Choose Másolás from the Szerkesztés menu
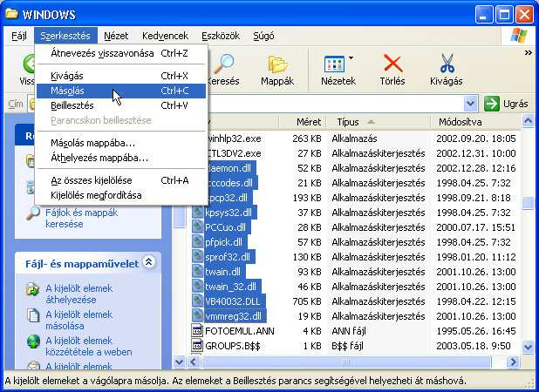Image resolution: width=539 pixels, height=392 pixels. coord(121,91)
